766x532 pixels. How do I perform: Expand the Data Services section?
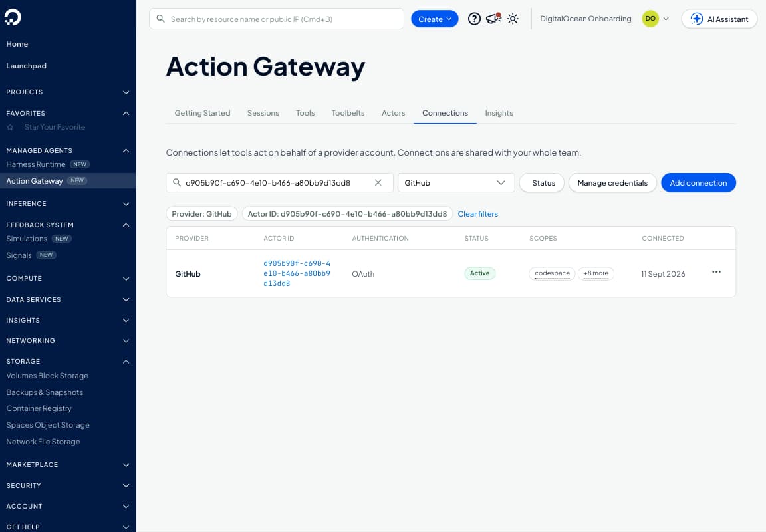point(68,299)
